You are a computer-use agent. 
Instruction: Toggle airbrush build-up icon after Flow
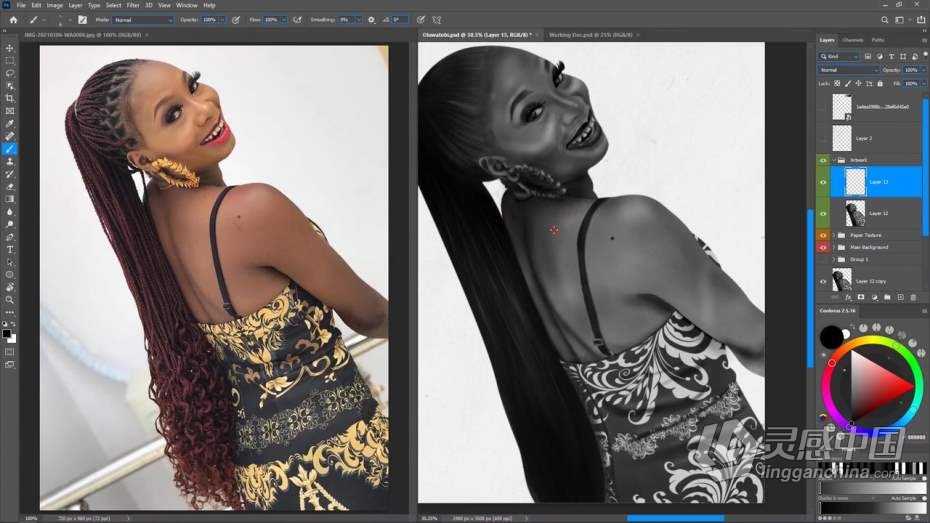[x=298, y=20]
